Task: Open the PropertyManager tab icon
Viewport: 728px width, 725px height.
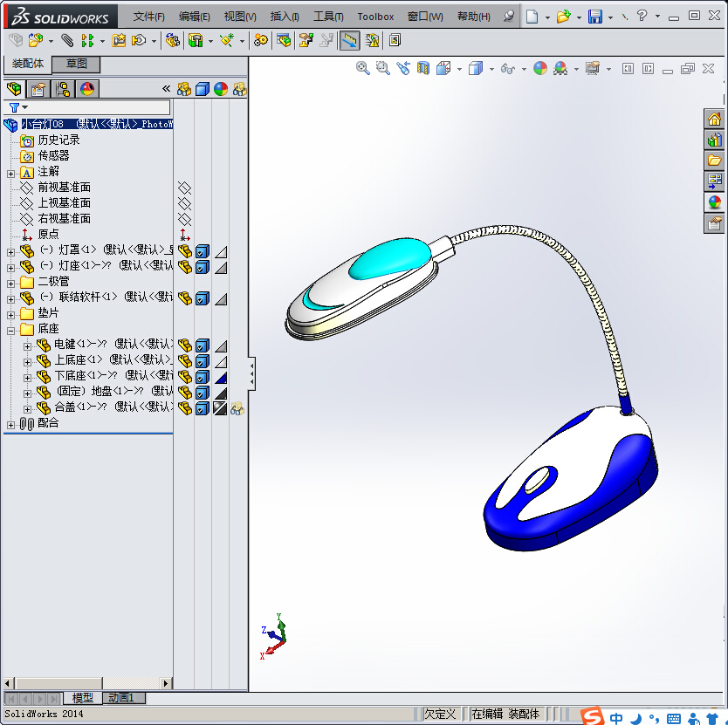Action: click(38, 89)
